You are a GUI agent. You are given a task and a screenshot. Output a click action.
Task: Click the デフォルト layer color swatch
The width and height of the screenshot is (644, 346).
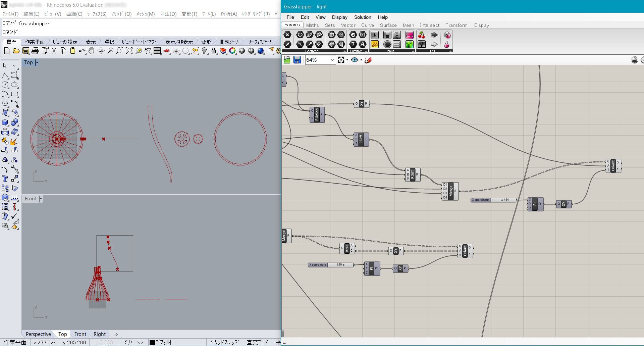pos(152,342)
